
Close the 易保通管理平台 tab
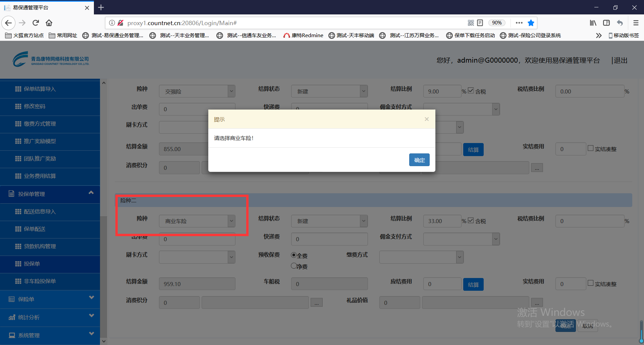tap(87, 8)
